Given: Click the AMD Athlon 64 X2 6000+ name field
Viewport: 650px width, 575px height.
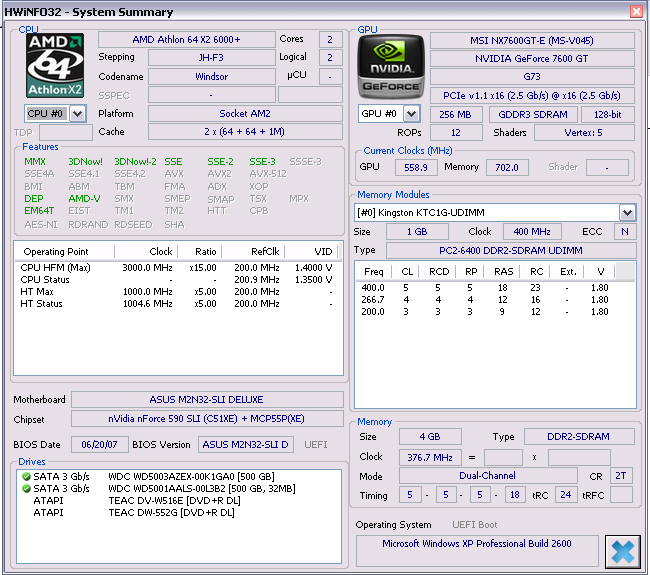Looking at the screenshot, I should point(187,39).
